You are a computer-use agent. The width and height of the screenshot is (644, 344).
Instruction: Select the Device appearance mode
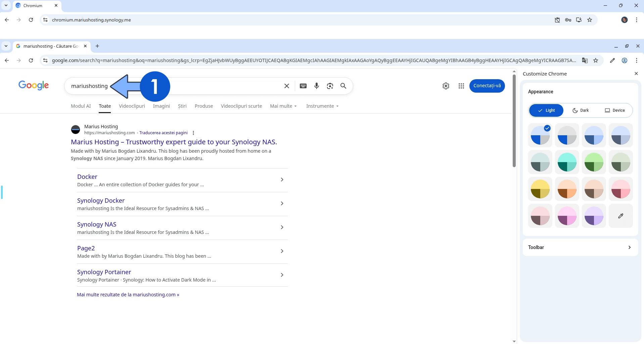[615, 110]
